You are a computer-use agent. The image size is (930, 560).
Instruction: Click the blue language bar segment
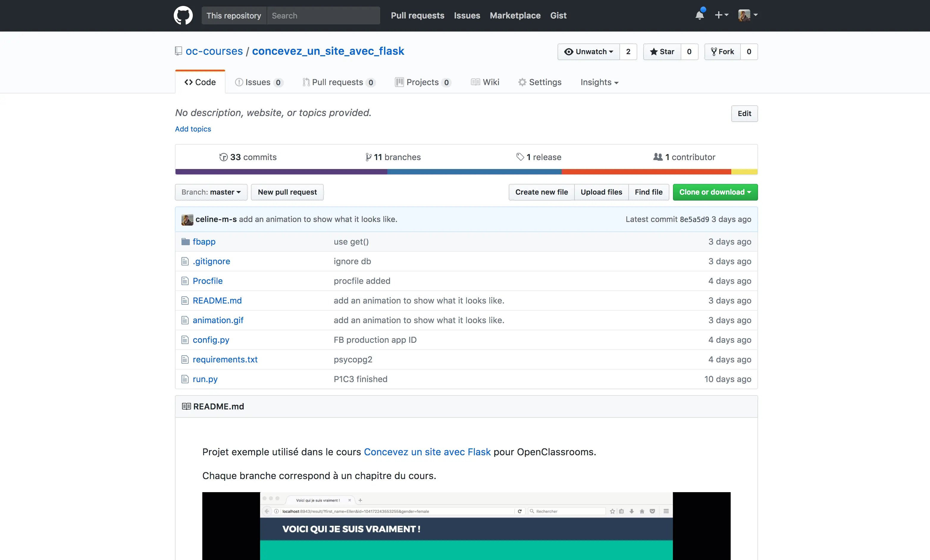coord(474,172)
